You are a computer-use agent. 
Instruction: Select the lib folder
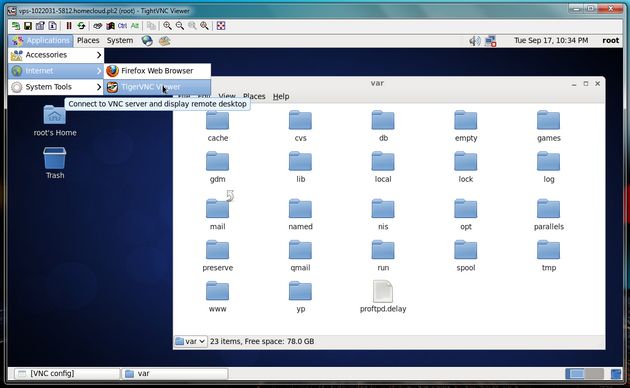coord(300,167)
